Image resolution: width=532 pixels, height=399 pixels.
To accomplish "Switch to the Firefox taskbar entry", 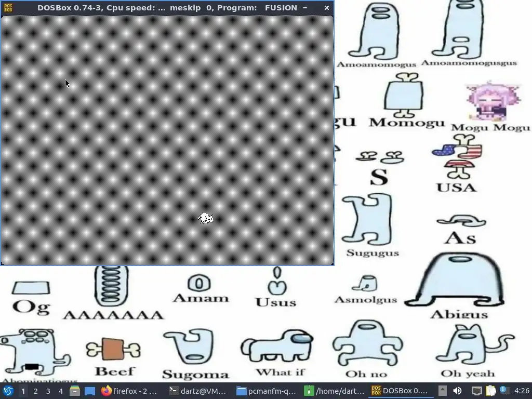I will coord(129,391).
